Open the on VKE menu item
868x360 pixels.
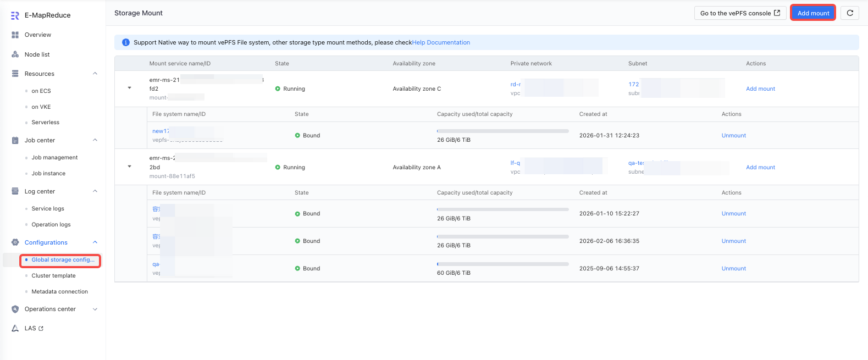click(41, 107)
